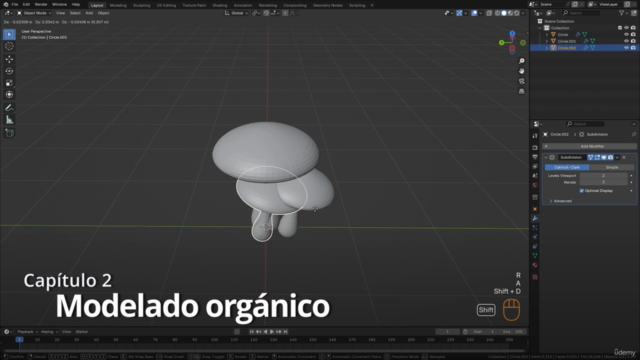This screenshot has width=640, height=360.
Task: Open the Material properties tab
Action: [535, 265]
